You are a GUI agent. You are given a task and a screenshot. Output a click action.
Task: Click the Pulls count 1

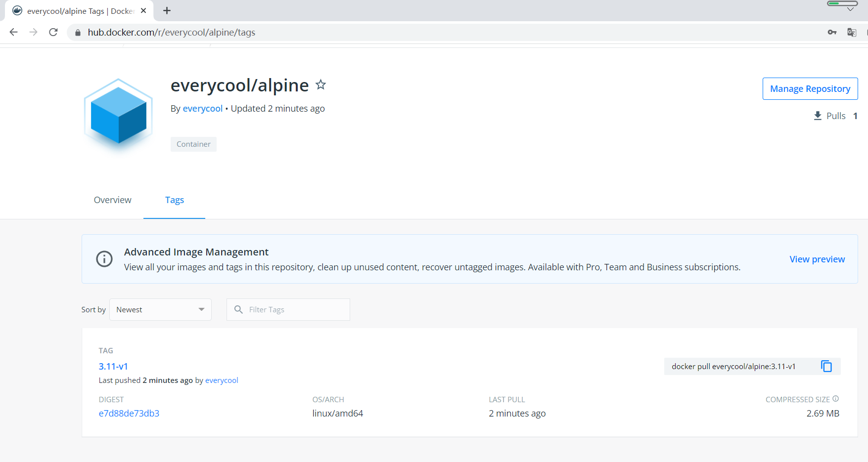coord(855,116)
